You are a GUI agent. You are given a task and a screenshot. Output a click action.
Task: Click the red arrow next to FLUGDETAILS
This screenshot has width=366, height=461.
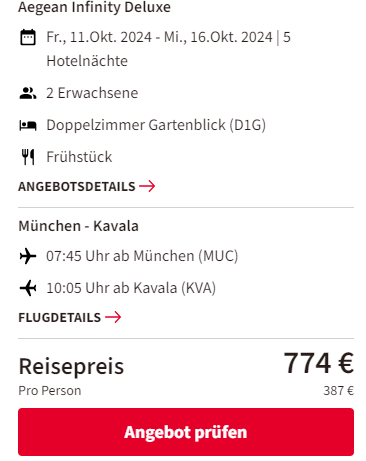[x=113, y=317]
